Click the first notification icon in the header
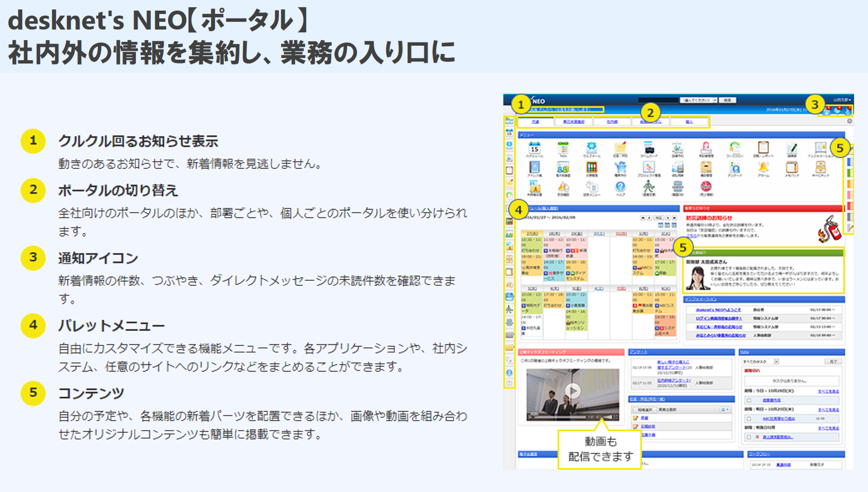The image size is (868, 492). (x=827, y=111)
